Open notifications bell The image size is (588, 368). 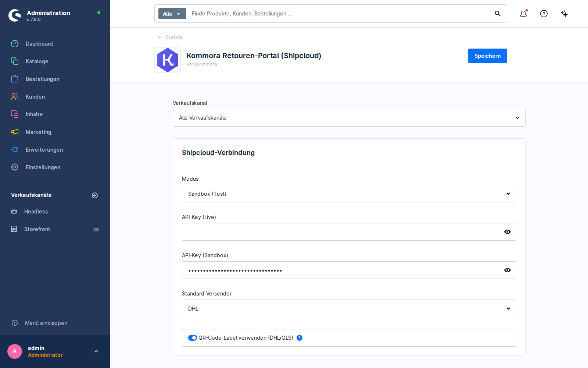[523, 14]
